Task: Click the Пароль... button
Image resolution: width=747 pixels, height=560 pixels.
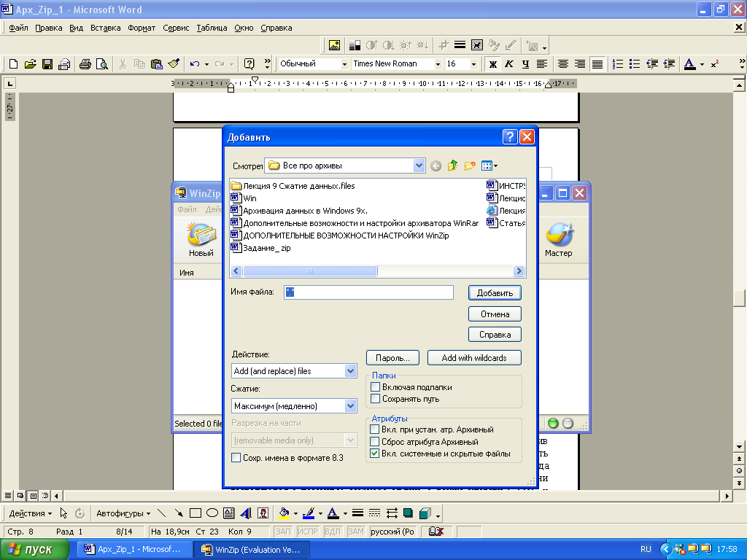Action: (392, 357)
